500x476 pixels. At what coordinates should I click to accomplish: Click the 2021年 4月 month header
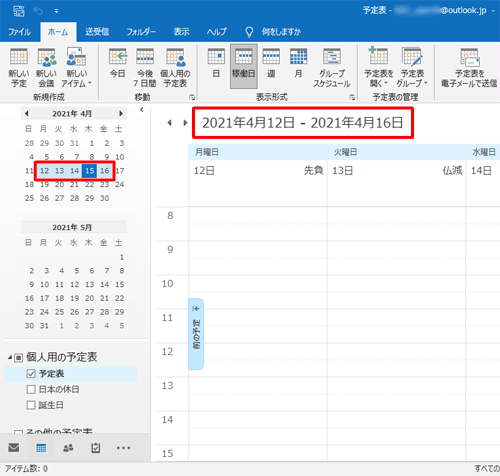tap(72, 114)
